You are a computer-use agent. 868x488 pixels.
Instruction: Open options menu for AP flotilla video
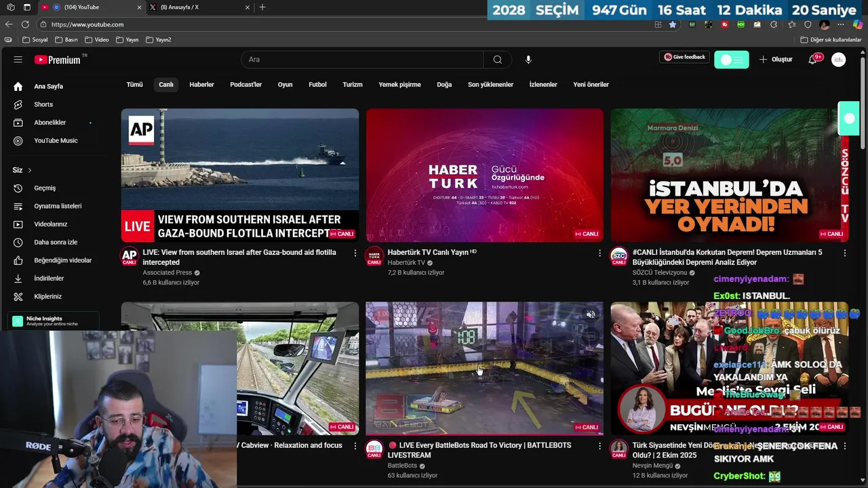pos(355,253)
